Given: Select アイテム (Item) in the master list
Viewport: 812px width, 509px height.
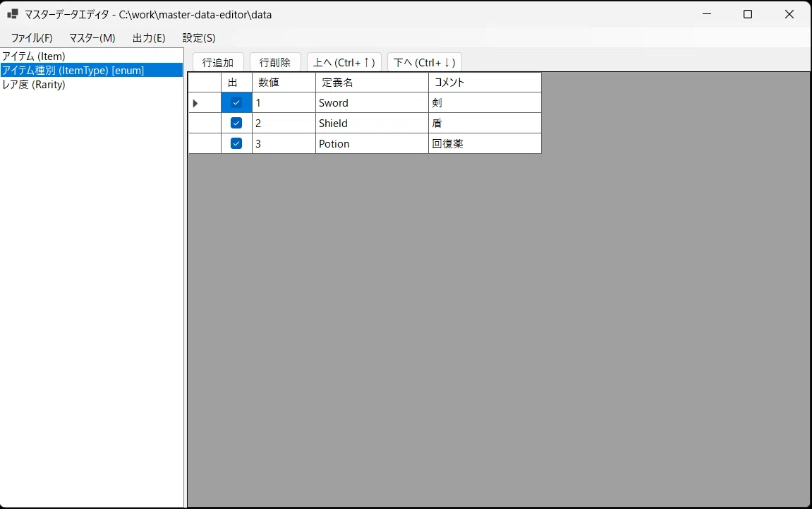Looking at the screenshot, I should [92, 56].
